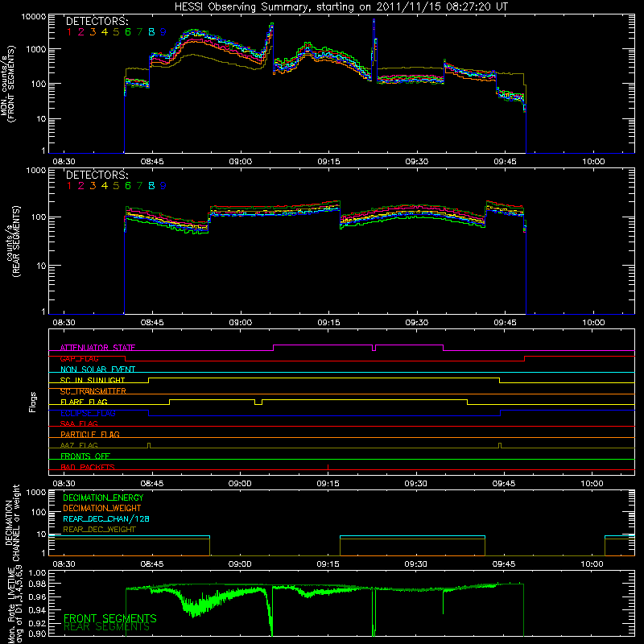Click the HESSI Observing Summary title text
The width and height of the screenshot is (644, 644).
341,6
